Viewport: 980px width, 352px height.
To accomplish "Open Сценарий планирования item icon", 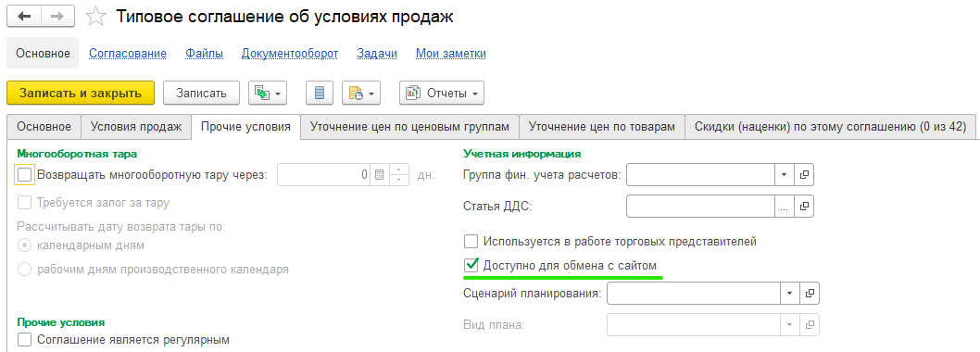I will 809,293.
